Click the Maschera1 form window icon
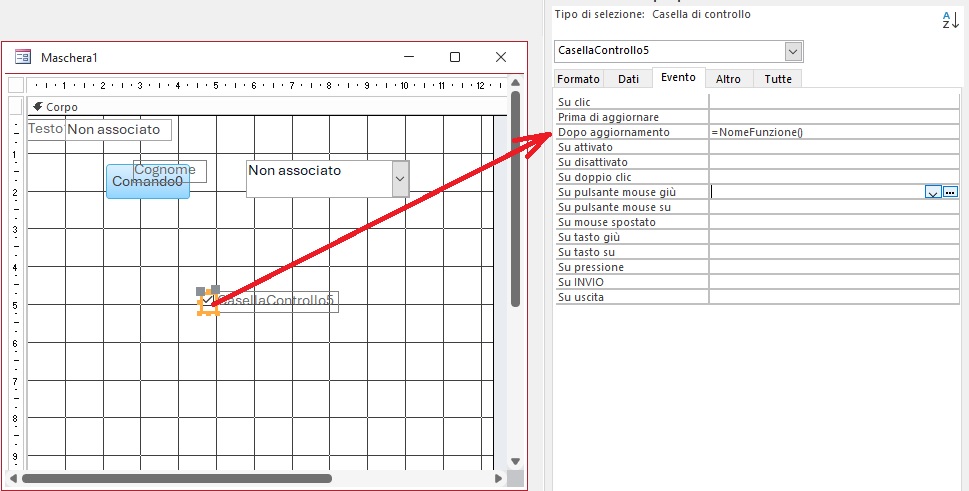Screen dimensions: 969x491 tap(22, 58)
